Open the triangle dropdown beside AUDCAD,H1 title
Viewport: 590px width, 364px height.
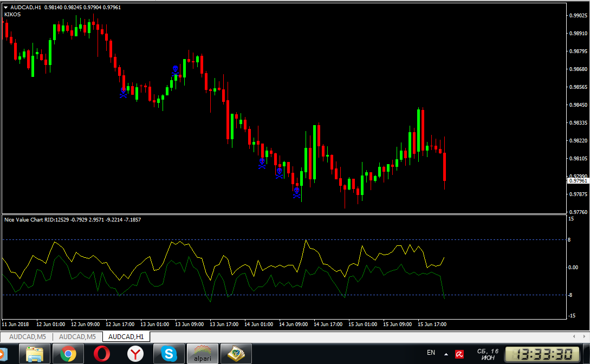pyautogui.click(x=6, y=7)
